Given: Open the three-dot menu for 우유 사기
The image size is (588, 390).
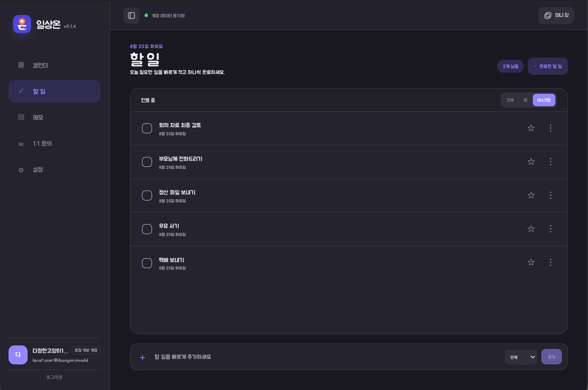Looking at the screenshot, I should (x=550, y=229).
